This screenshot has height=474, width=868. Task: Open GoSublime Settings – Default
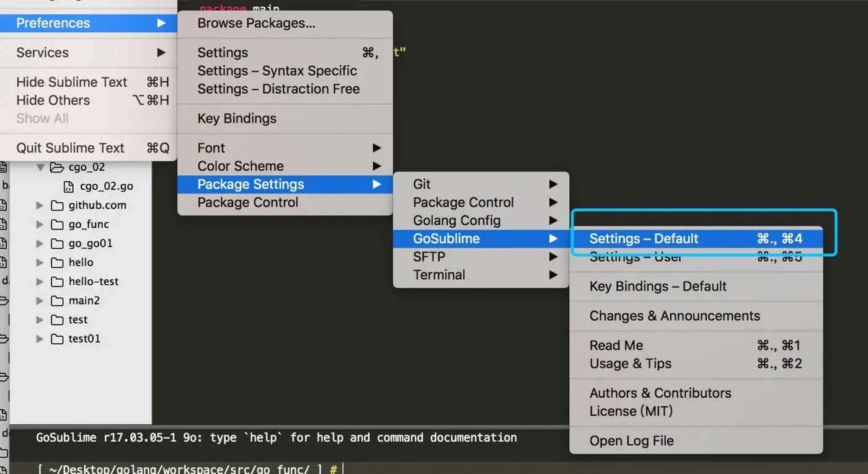[x=696, y=238]
